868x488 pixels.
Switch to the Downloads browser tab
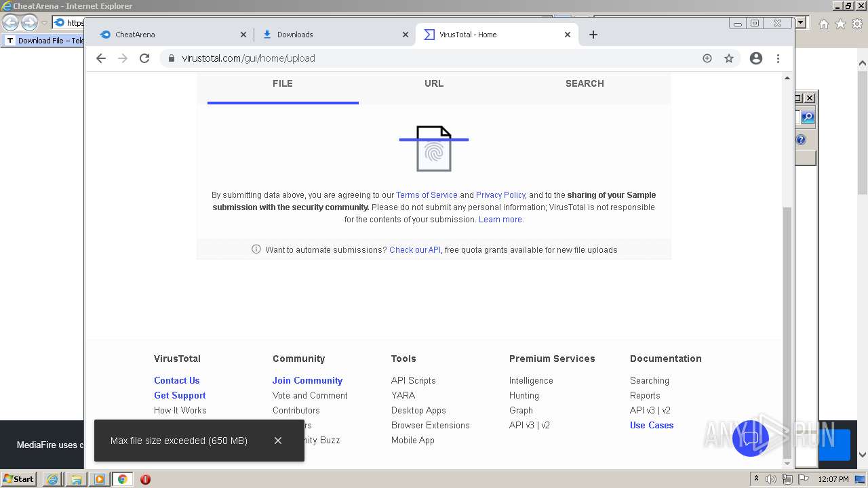point(335,35)
